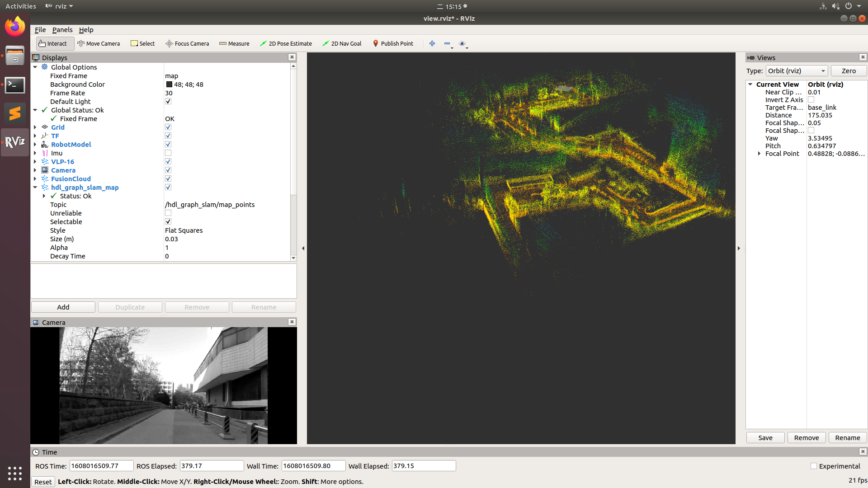Open the system volume indicator
Viewport: 868px width, 488px height.
click(835, 6)
